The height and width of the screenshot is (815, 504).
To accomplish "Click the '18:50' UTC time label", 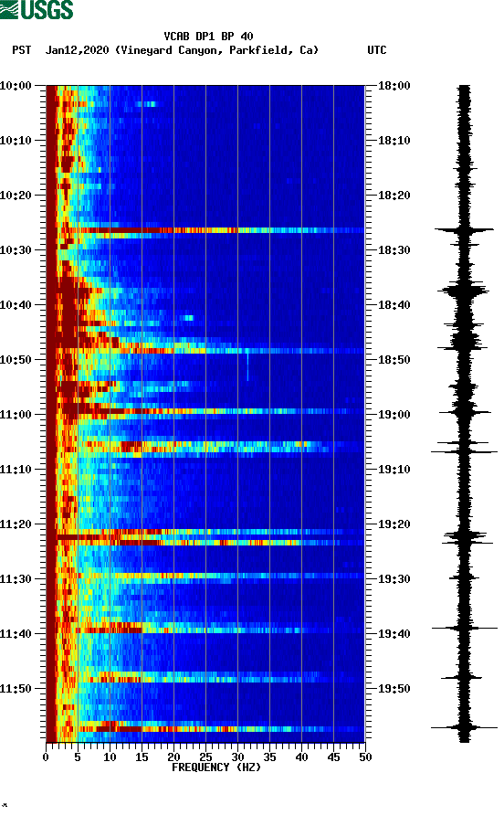I will point(394,360).
